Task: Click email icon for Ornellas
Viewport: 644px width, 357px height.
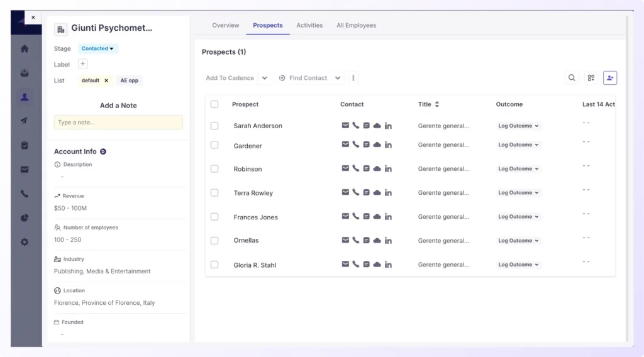Action: click(345, 241)
